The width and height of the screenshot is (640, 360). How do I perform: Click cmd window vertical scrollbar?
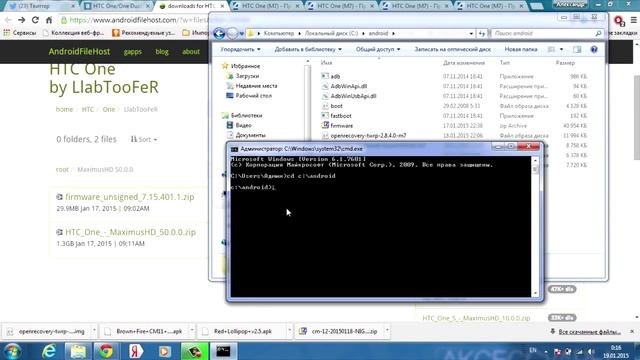coord(535,227)
